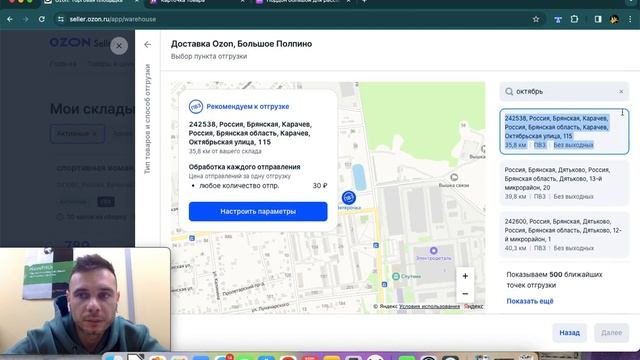Image resolution: width=640 pixels, height=360 pixels.
Task: Switch to the second browser tab
Action: coord(196,2)
